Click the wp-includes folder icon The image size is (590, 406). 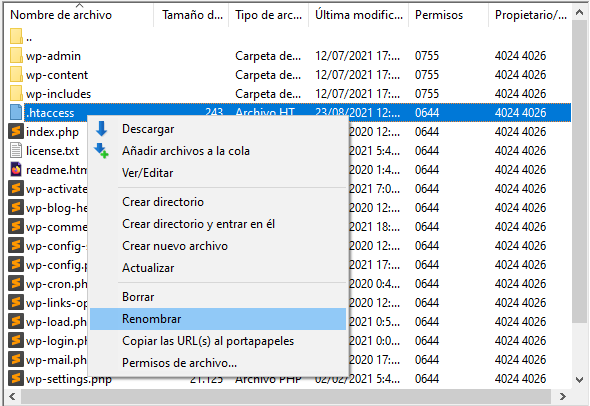(x=16, y=93)
